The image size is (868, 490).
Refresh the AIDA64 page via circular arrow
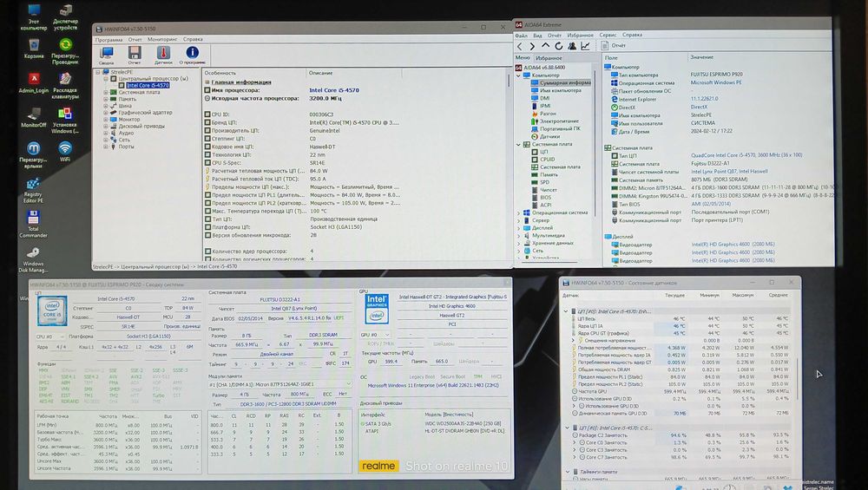558,46
